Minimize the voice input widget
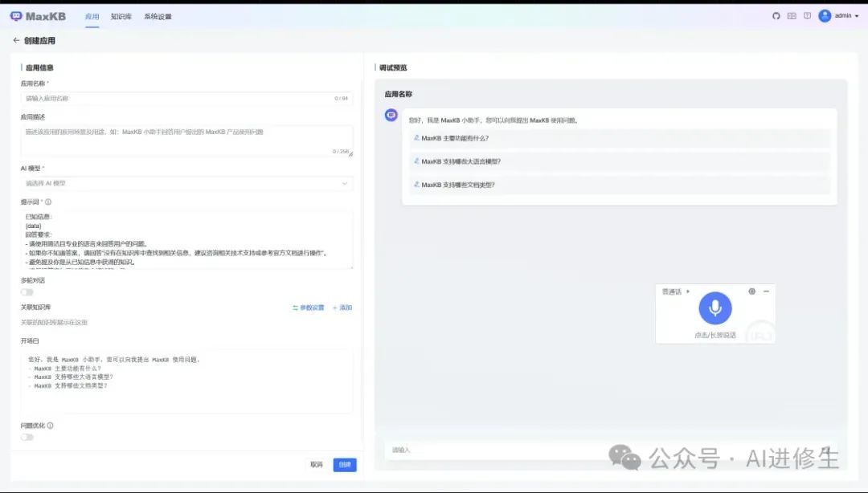 click(x=766, y=291)
